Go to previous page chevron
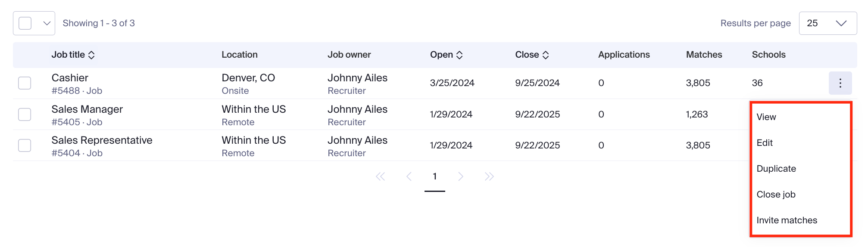The width and height of the screenshot is (868, 247). pos(409,176)
